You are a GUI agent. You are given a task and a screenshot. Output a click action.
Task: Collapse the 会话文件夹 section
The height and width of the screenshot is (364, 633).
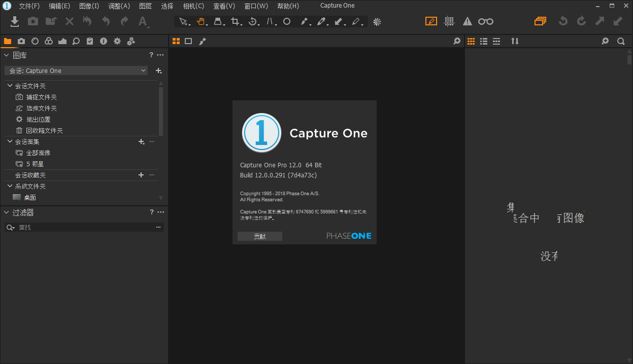[10, 86]
